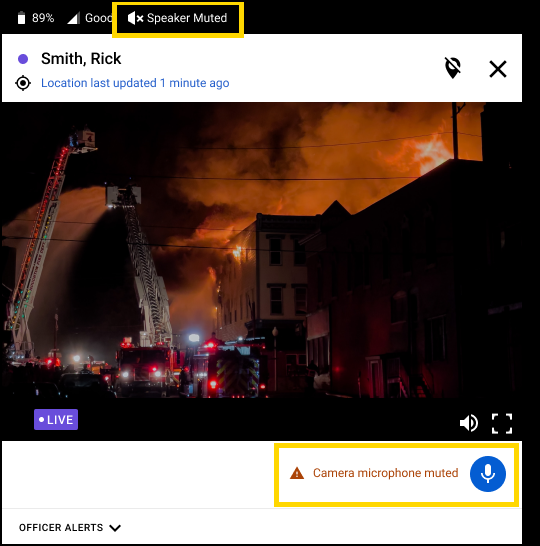The image size is (540, 546).
Task: Click the location target crosshair icon
Action: 23,83
